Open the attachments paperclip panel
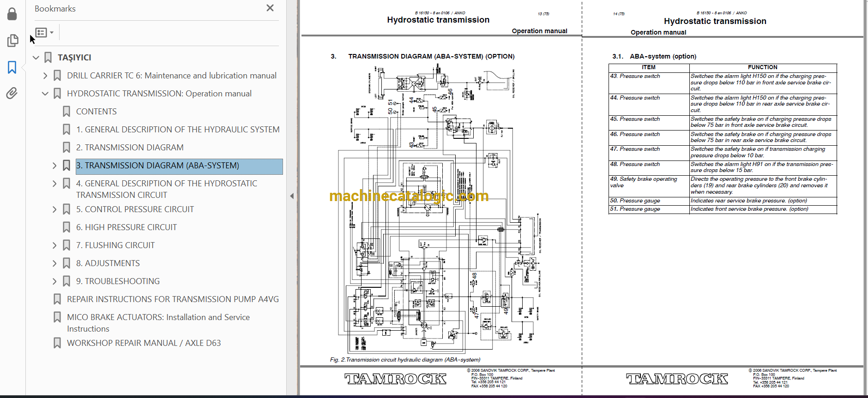 click(x=12, y=93)
